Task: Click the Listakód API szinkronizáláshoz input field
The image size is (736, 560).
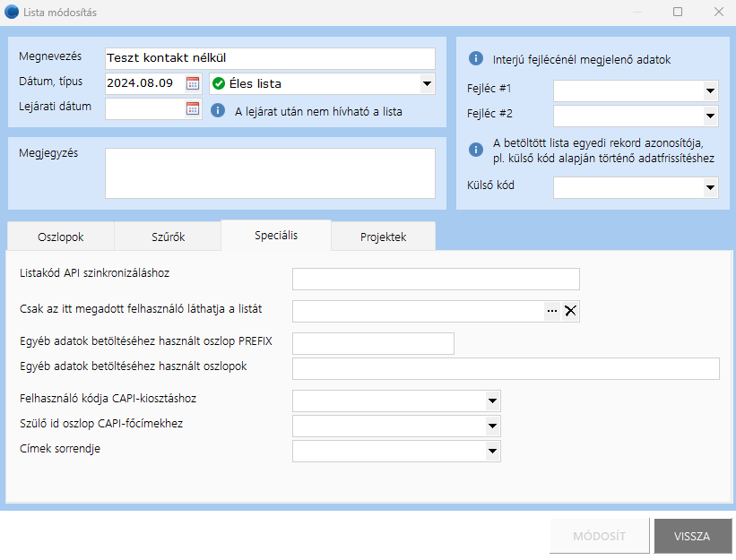Action: [436, 279]
